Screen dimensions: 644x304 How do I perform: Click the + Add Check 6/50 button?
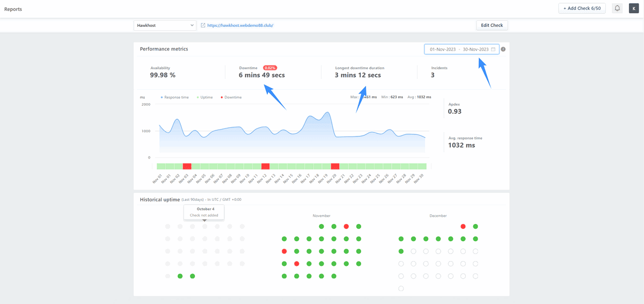[582, 9]
